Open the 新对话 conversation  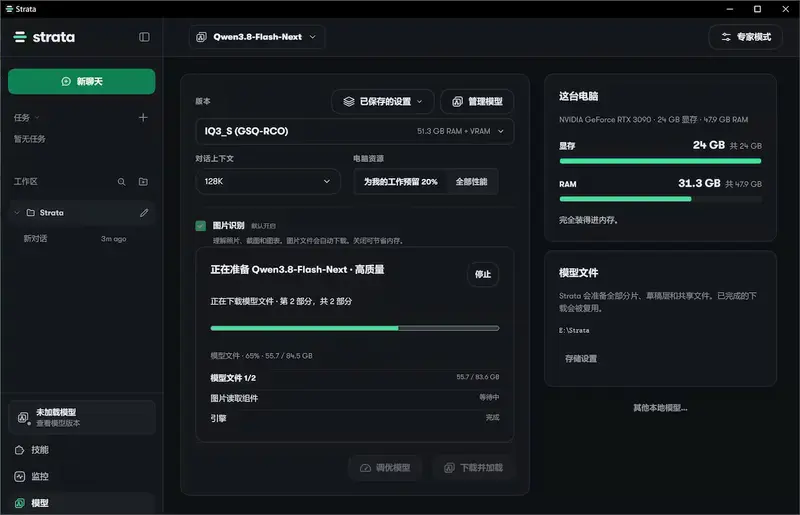75,238
